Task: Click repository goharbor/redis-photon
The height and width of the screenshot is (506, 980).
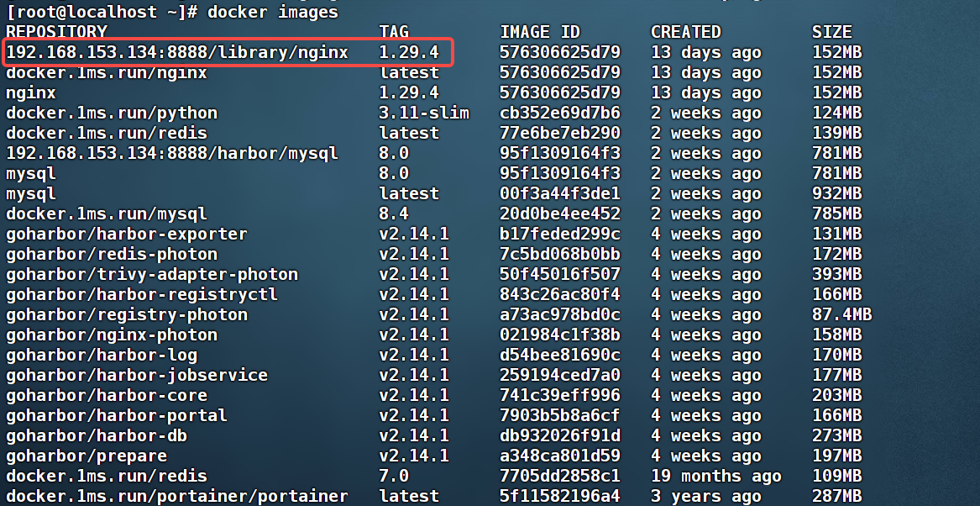Action: click(x=111, y=254)
